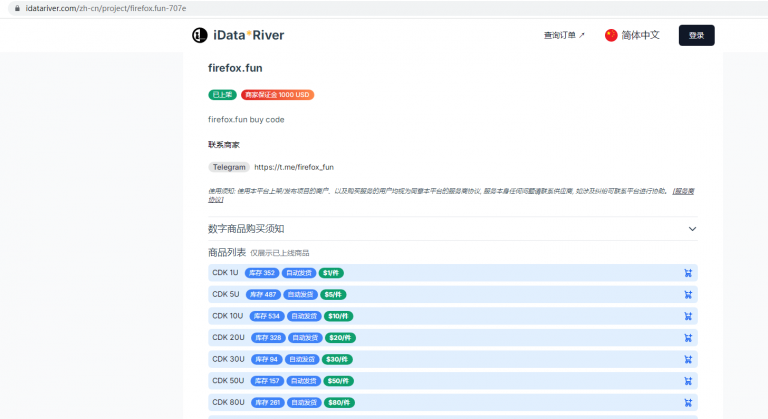
Task: Click the iData River brand name
Action: (x=248, y=35)
